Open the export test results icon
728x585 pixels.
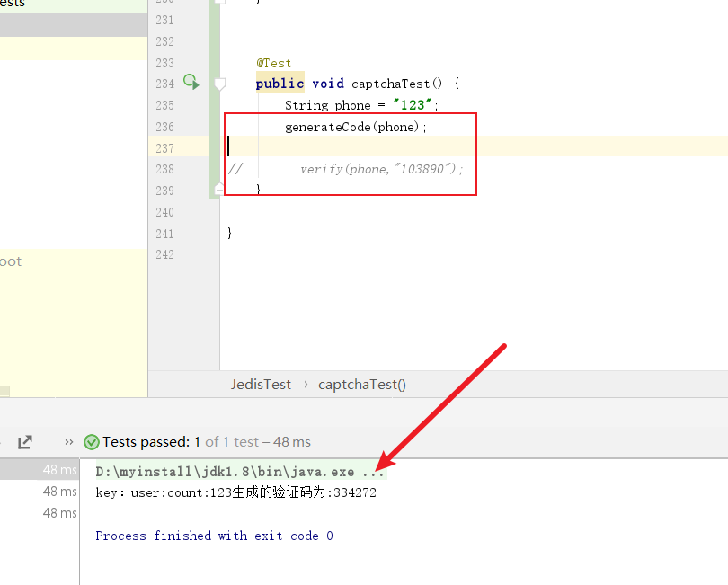pyautogui.click(x=24, y=441)
